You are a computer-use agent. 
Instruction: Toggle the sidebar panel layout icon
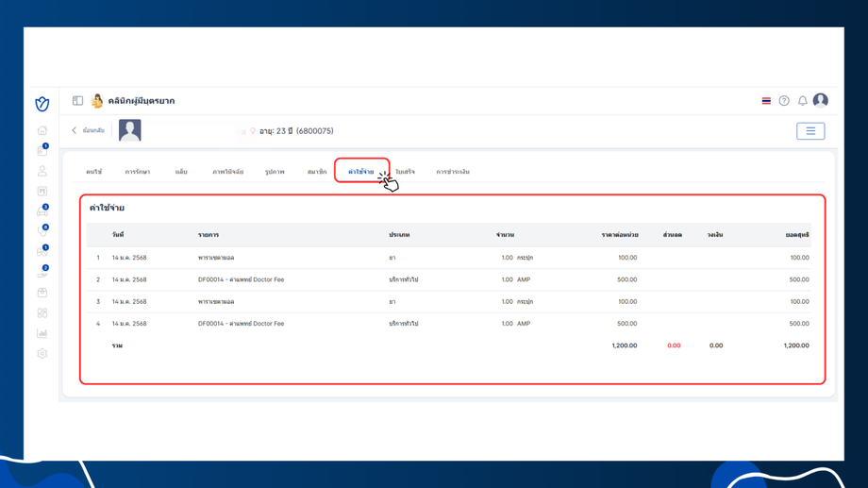77,101
